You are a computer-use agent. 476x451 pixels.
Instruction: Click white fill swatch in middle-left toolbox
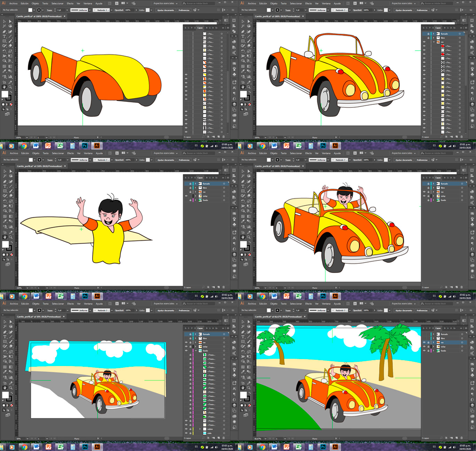click(5, 244)
